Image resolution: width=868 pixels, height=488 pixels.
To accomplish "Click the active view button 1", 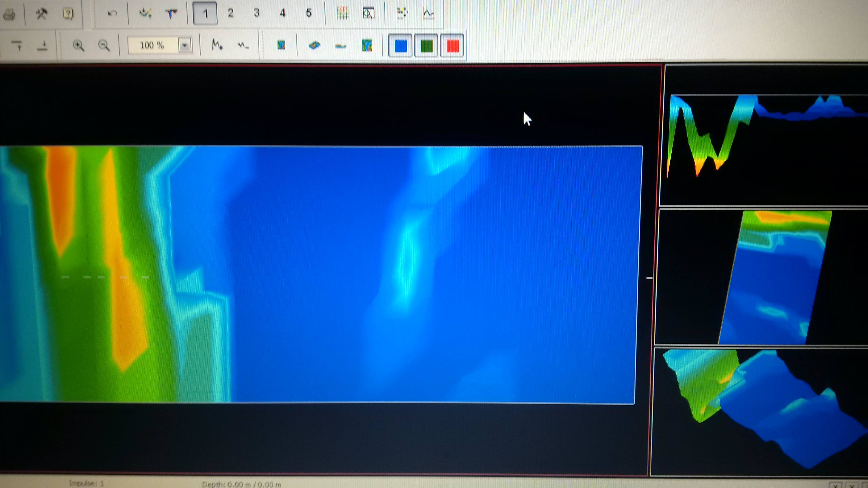I will pos(205,14).
